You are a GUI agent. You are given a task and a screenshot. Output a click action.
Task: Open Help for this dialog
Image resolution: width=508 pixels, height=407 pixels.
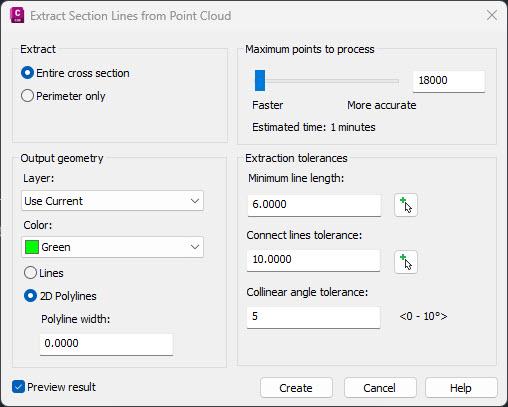pyautogui.click(x=461, y=388)
